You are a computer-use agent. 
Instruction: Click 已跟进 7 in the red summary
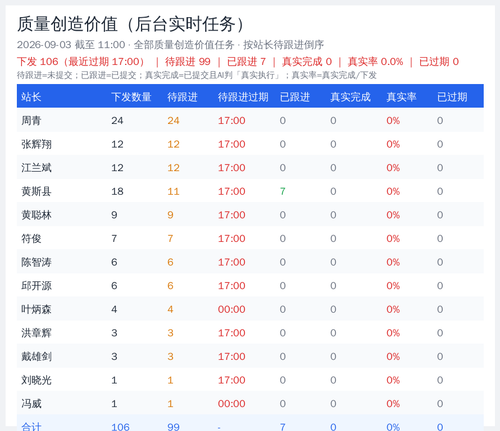[246, 62]
